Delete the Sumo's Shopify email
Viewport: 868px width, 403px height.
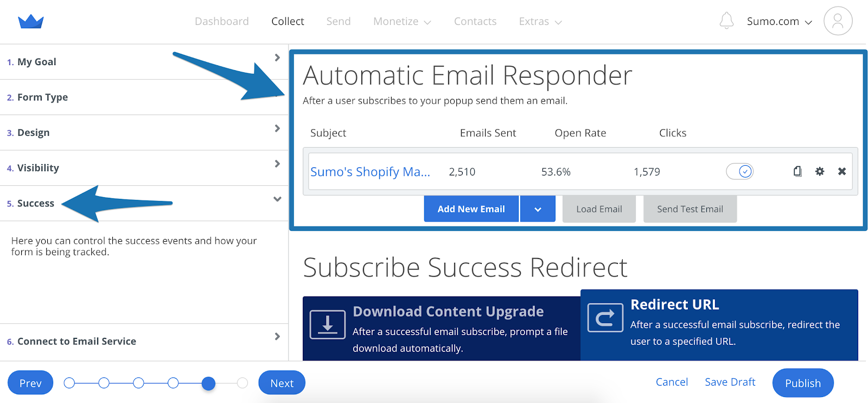tap(842, 172)
